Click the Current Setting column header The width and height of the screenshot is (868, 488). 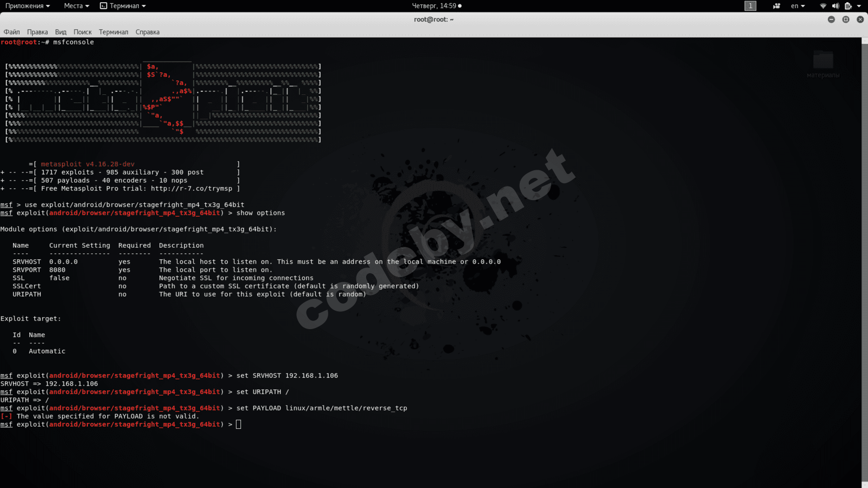click(x=80, y=246)
